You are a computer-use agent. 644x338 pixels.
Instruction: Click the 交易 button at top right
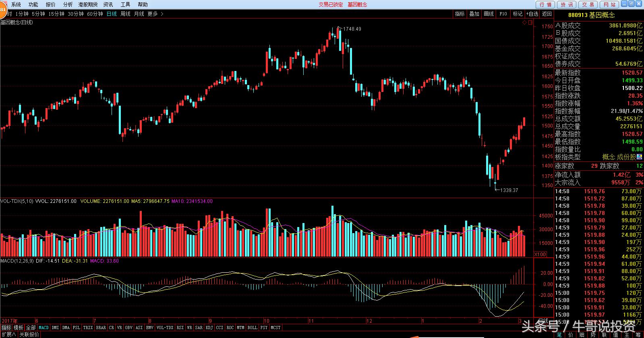588,4
